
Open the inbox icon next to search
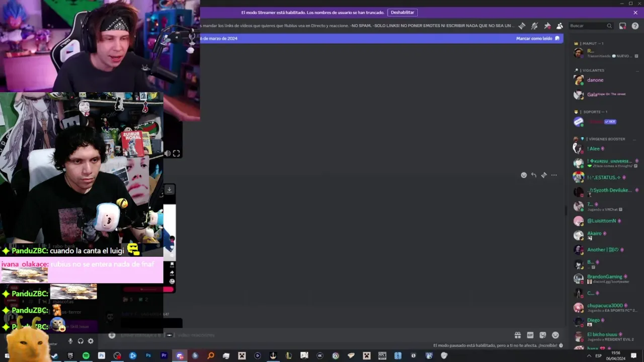click(x=622, y=26)
